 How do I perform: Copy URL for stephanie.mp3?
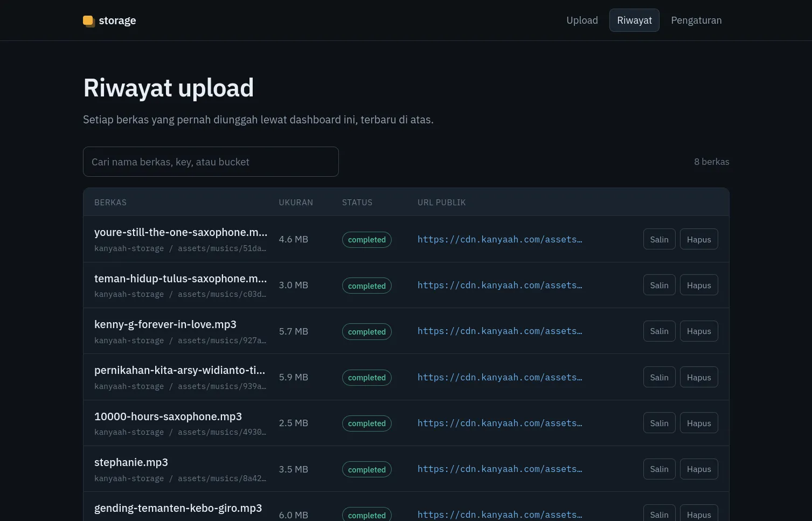coord(659,469)
